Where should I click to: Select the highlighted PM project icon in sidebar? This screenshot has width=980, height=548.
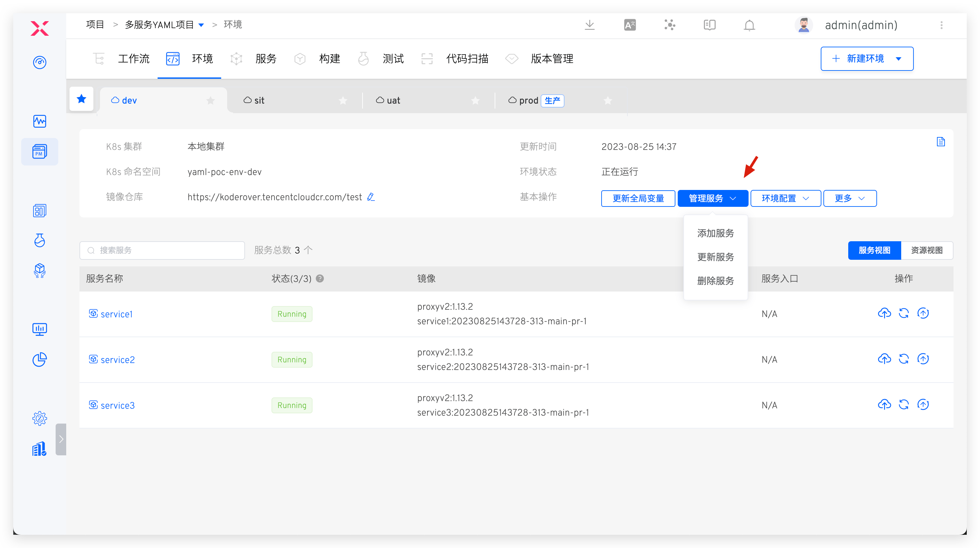40,151
